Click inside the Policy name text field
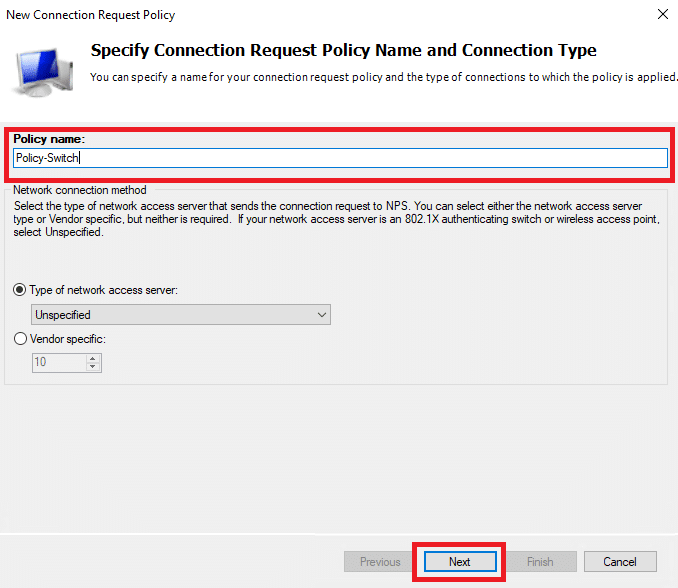Viewport: 678px width, 588px height. pos(340,158)
